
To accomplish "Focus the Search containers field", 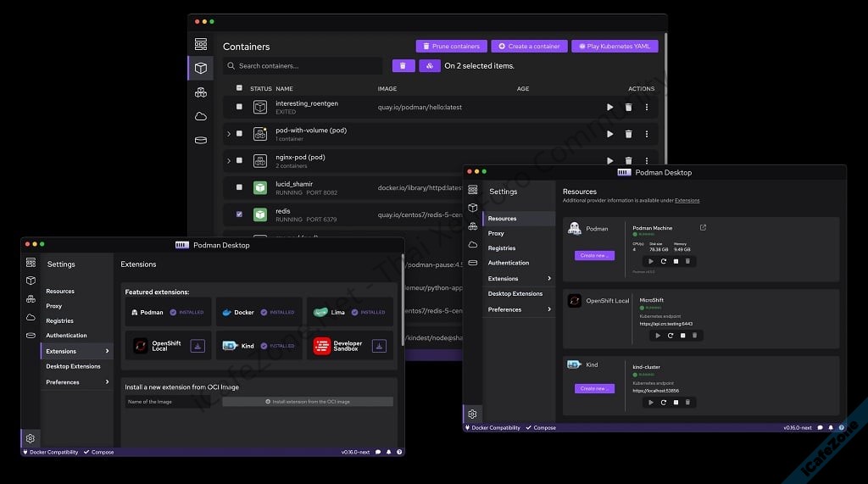I will point(305,66).
